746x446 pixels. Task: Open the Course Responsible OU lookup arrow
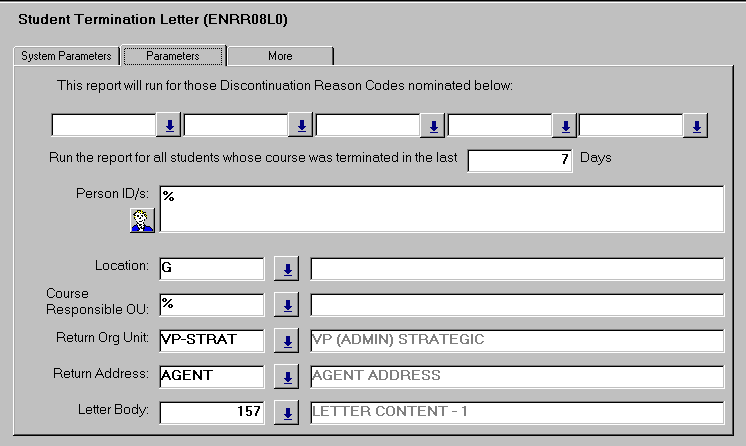click(287, 305)
